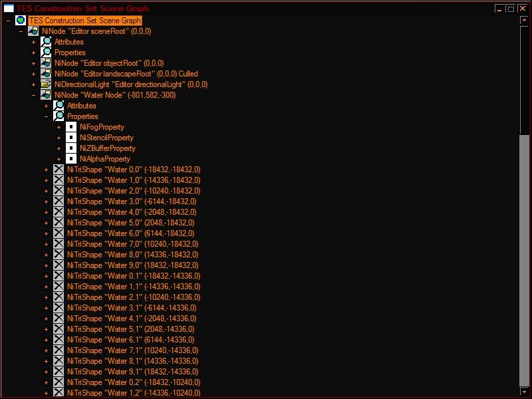
Task: Select NiTriShape "Water 6,1" row
Action: click(130, 340)
